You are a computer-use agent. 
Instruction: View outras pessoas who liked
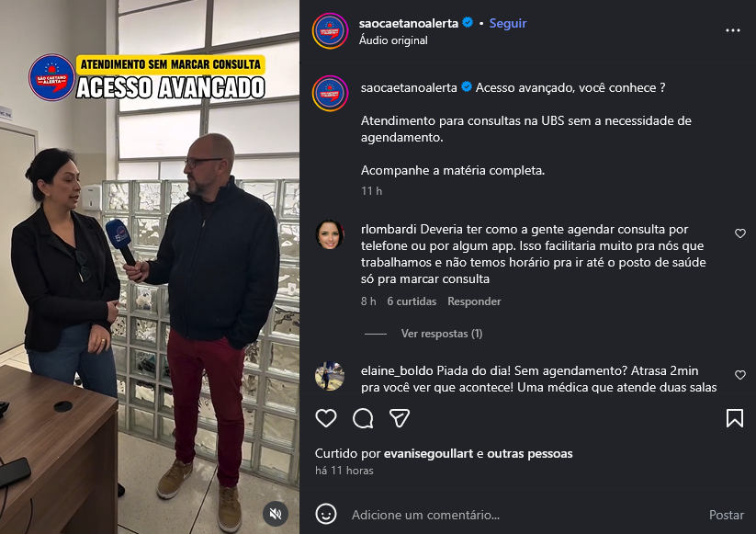pyautogui.click(x=530, y=453)
